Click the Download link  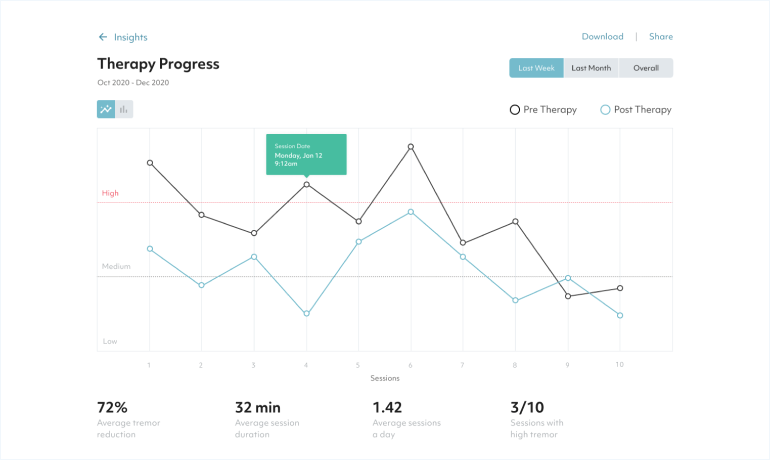pos(603,36)
